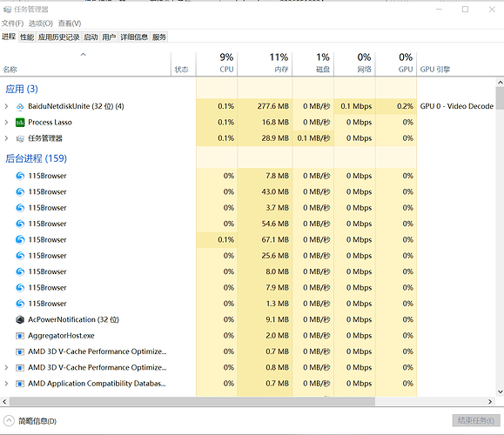Open the 选项(O) menu
This screenshot has width=504, height=435.
(41, 23)
